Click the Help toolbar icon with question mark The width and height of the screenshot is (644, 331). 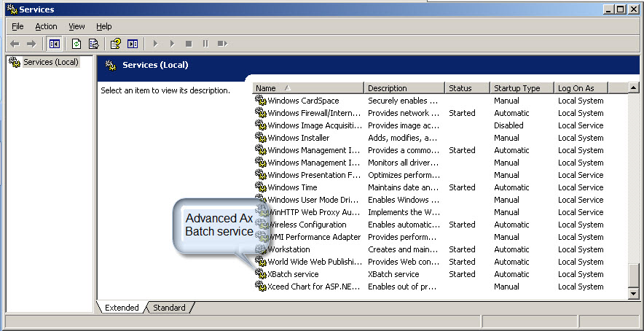[x=115, y=44]
